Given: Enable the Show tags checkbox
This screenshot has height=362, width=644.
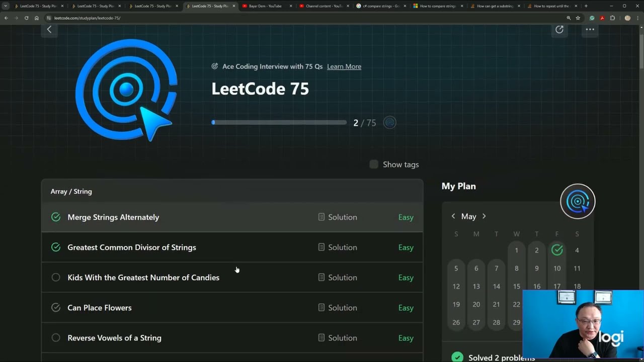Looking at the screenshot, I should (374, 164).
